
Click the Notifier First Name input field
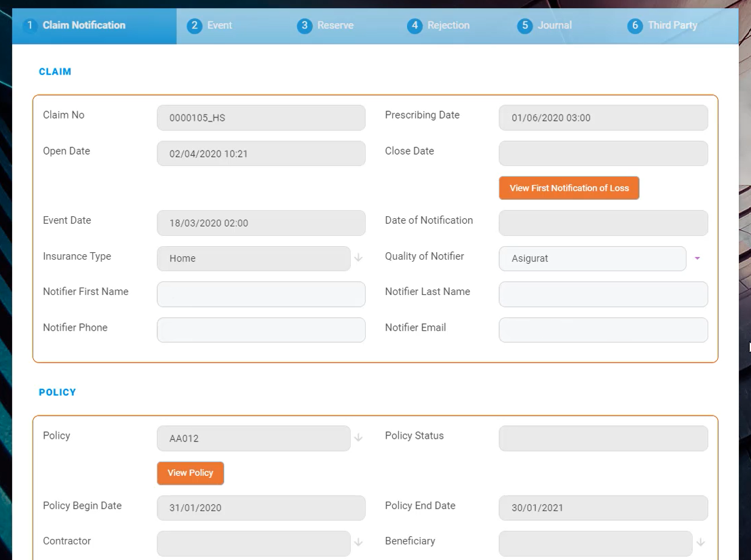261,294
